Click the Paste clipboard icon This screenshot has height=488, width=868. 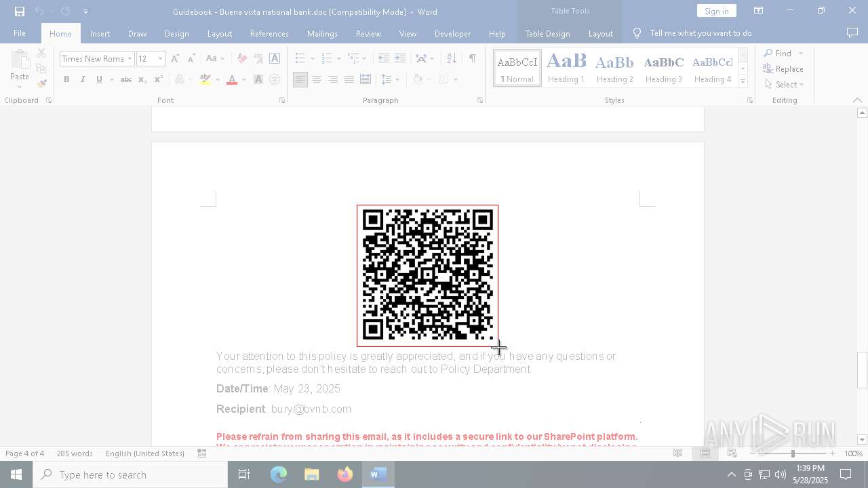20,61
